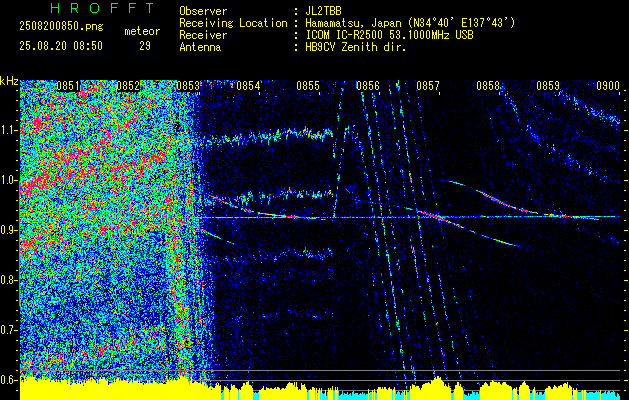Viewport: 629px width, 400px height.
Task: Click the HB9CV Zenith dir. text
Action: [x=356, y=47]
